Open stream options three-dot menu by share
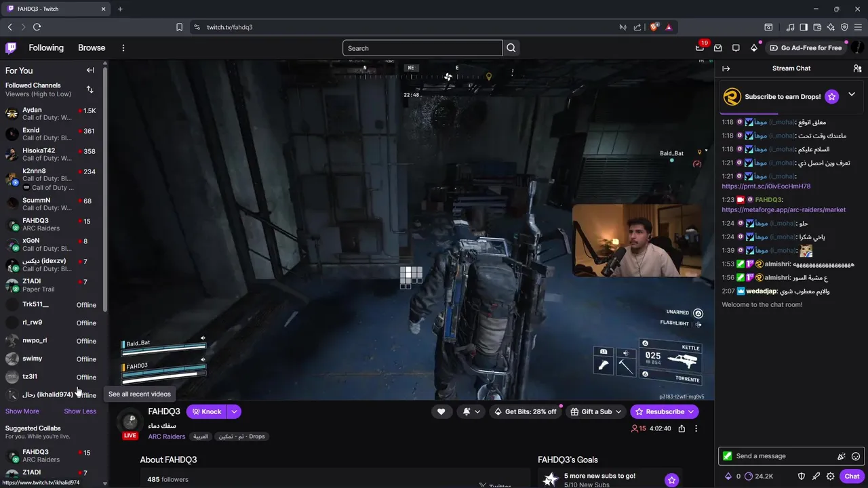 point(696,428)
